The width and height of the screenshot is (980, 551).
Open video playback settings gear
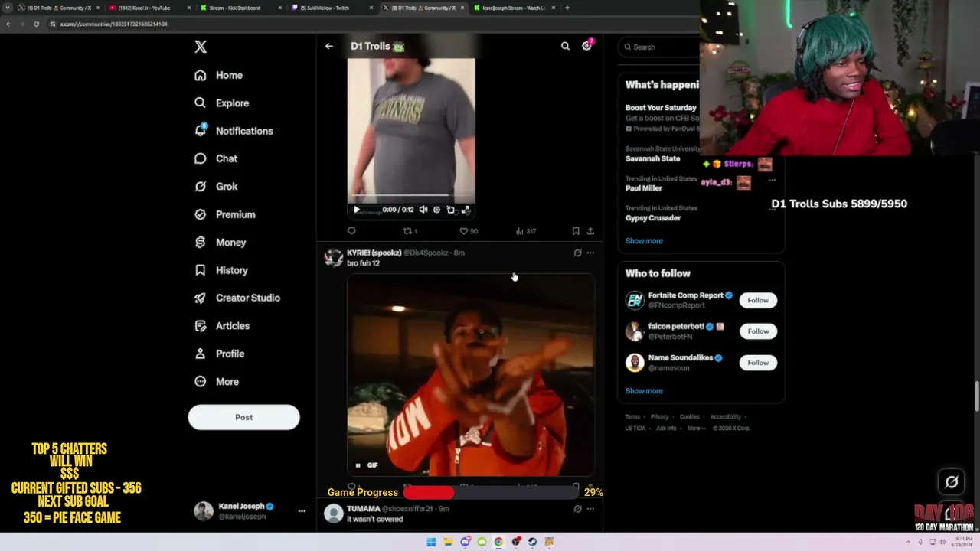(436, 210)
